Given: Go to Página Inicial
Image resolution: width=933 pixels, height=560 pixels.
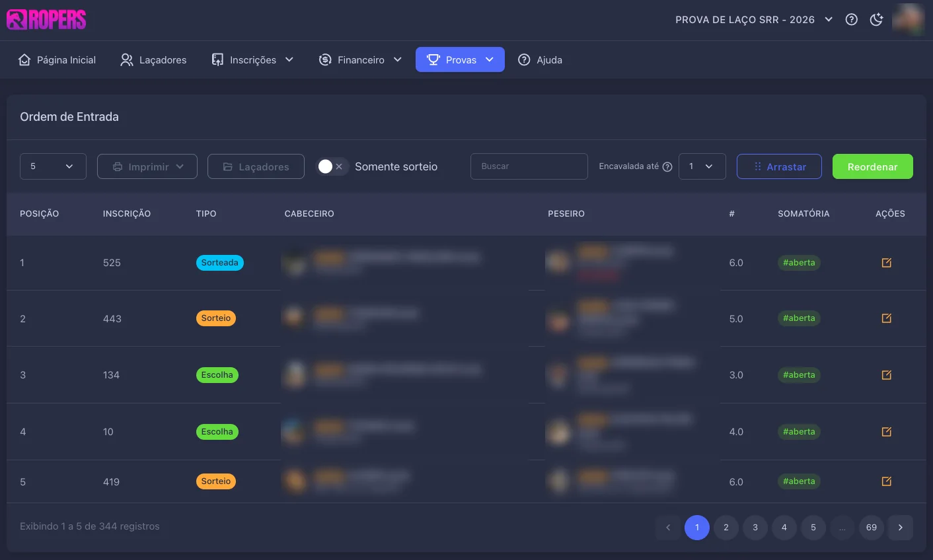Looking at the screenshot, I should [x=57, y=60].
